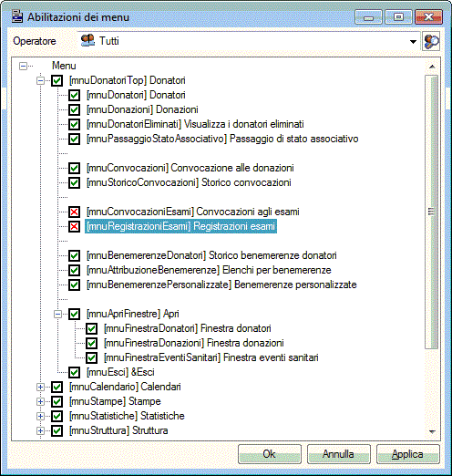The image size is (452, 476).
Task: Expand the mnuStatistiche Statistiche node
Action: click(x=40, y=416)
